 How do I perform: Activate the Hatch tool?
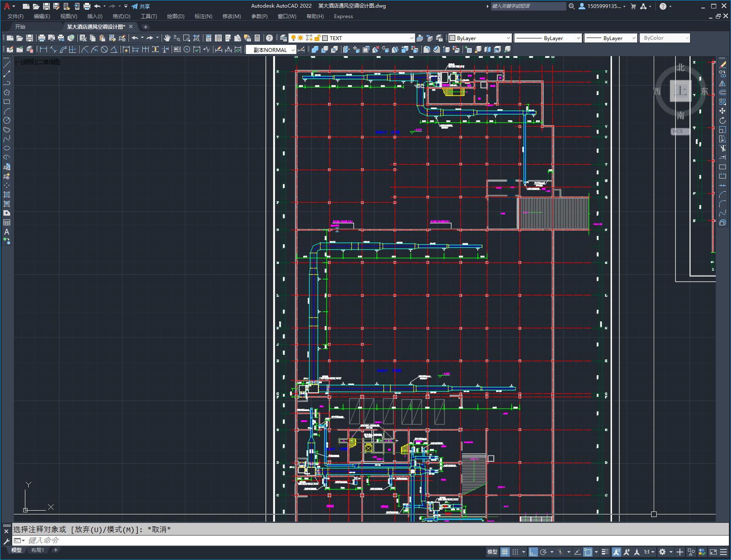click(x=7, y=195)
